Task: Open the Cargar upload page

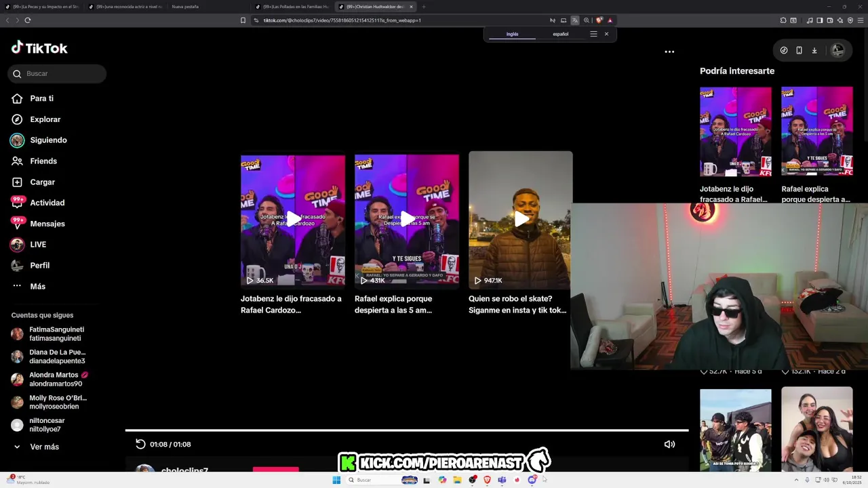Action: [33, 182]
